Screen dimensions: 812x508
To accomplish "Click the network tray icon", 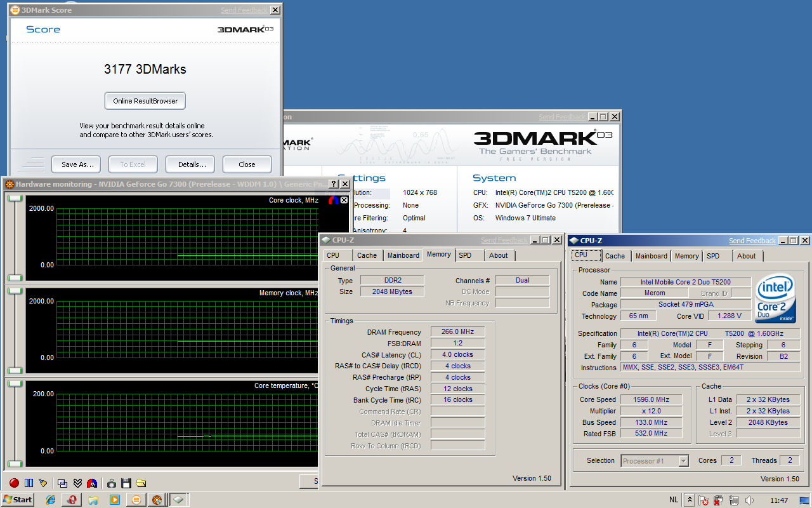I will coord(734,500).
